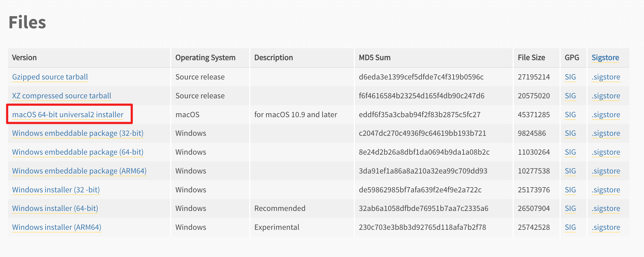Download Windows embeddable package (64-bit)

78,152
